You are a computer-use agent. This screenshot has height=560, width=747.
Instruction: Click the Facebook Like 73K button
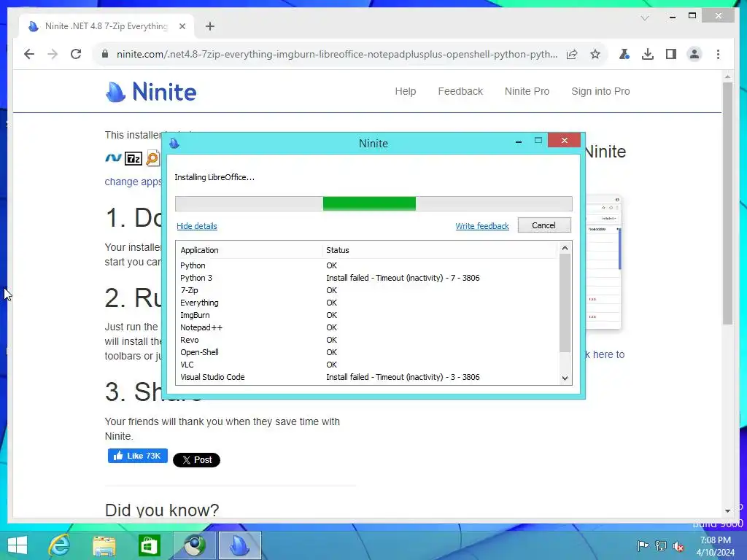click(137, 456)
